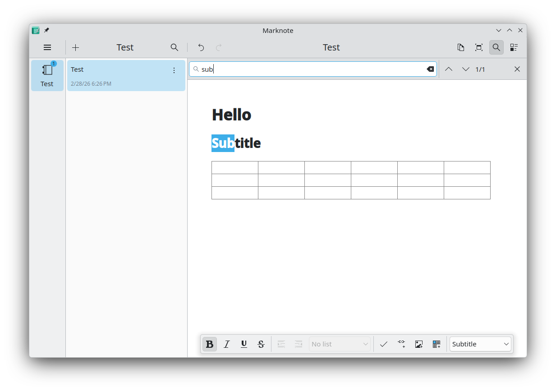Select the Test notebook in sidebar
The image size is (556, 392).
47,75
